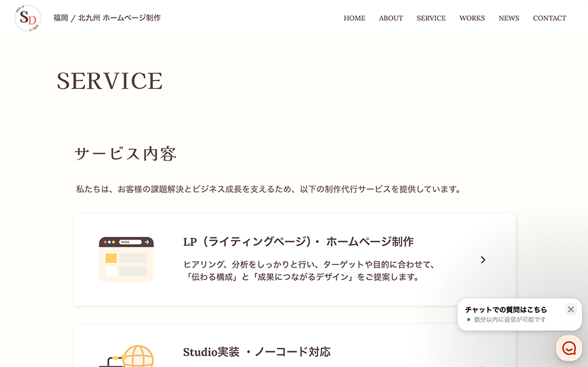Open the ABOUT page from navigation

pyautogui.click(x=391, y=18)
